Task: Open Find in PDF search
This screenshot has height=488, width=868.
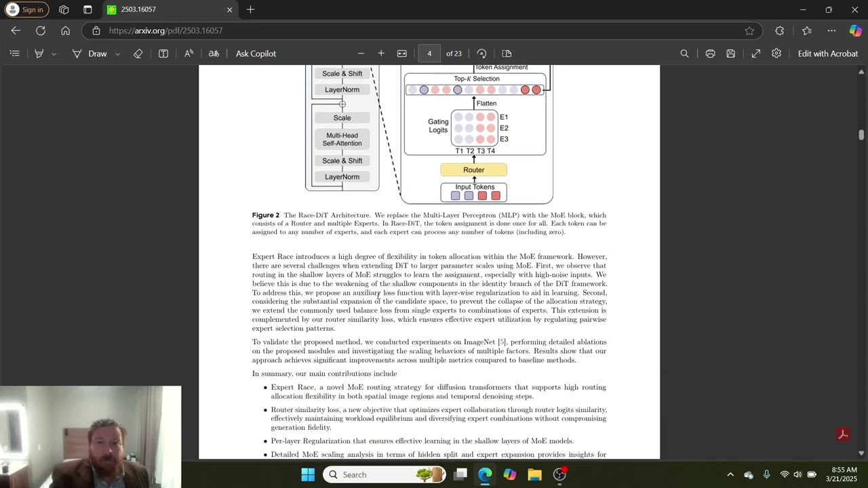Action: [x=684, y=54]
